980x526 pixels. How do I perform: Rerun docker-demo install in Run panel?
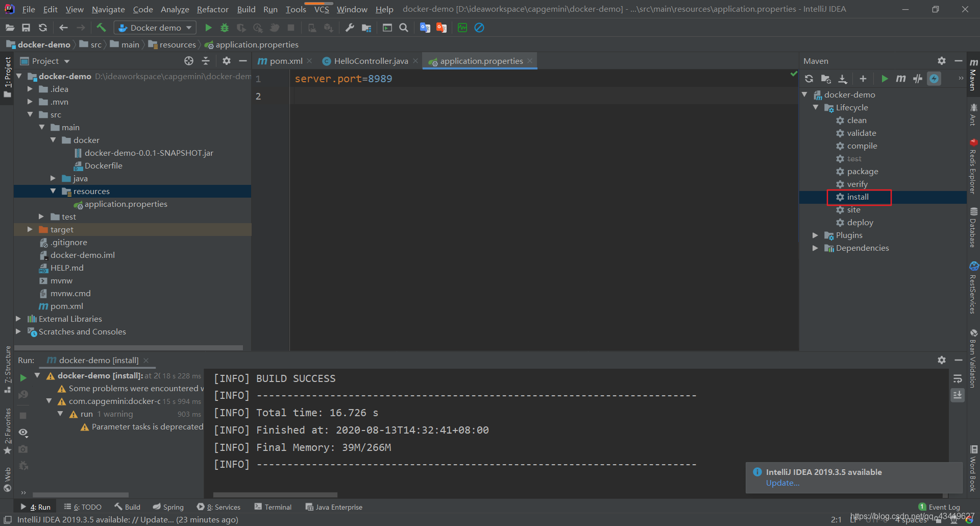[x=23, y=378]
